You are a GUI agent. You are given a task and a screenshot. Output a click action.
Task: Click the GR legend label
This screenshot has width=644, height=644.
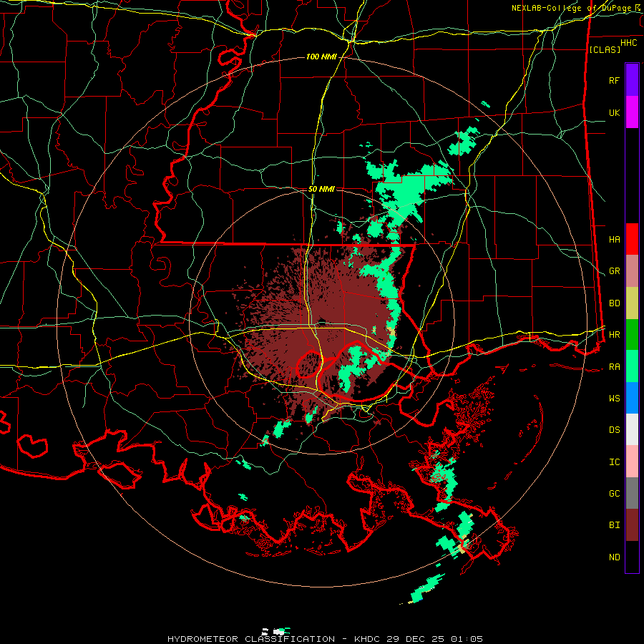pyautogui.click(x=614, y=271)
